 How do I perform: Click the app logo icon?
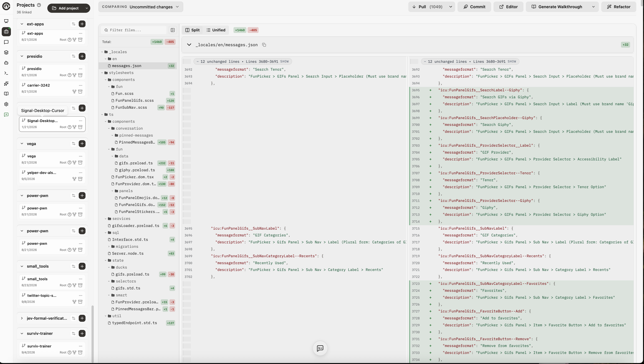tap(6, 6)
